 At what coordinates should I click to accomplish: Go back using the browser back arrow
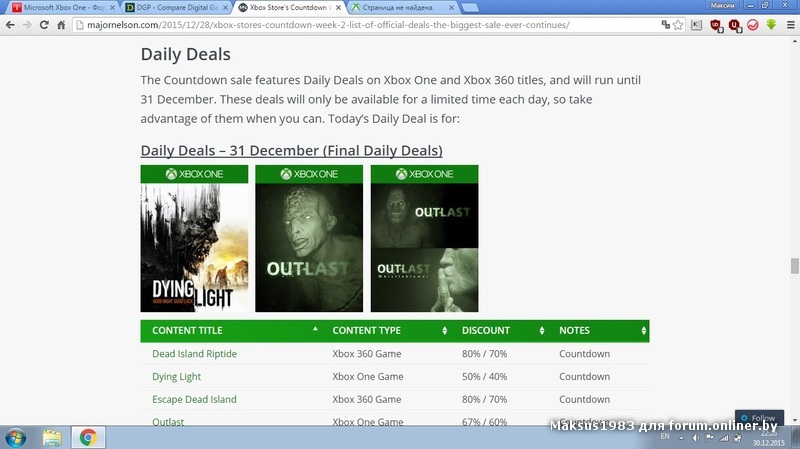click(10, 24)
